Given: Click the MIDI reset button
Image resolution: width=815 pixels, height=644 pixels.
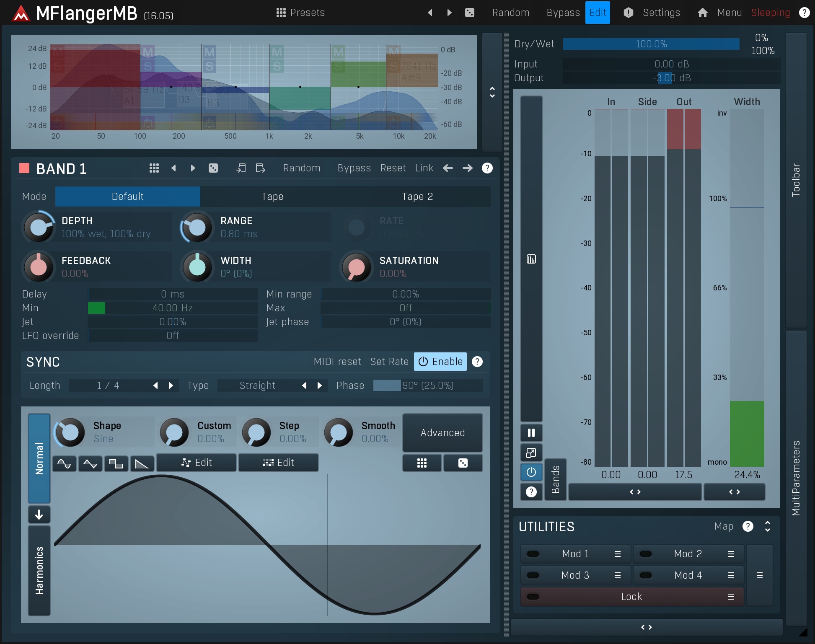Looking at the screenshot, I should tap(337, 362).
